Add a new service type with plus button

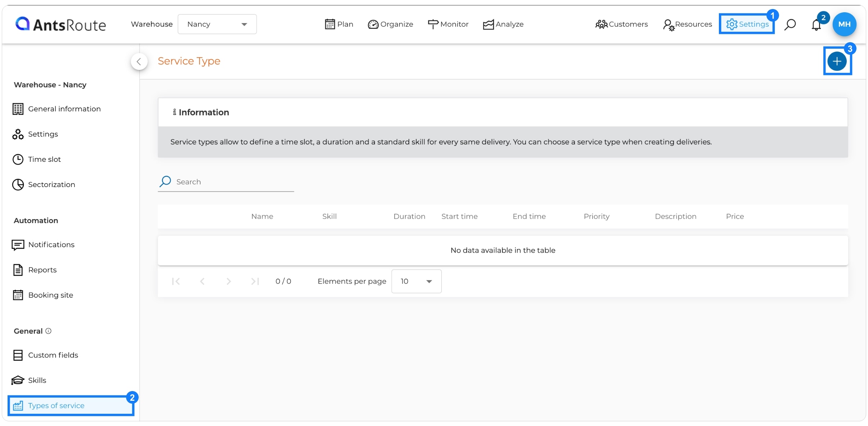pos(837,61)
